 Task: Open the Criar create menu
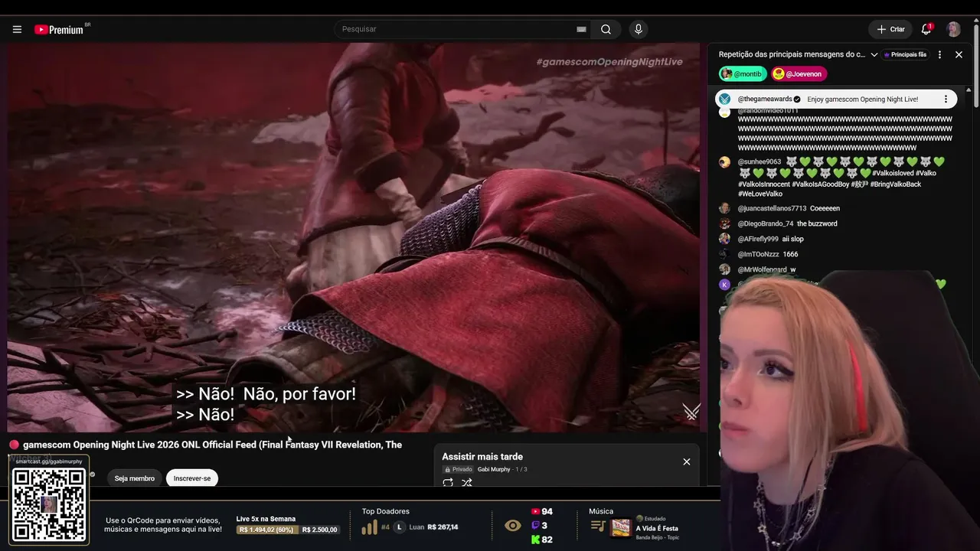pos(890,29)
